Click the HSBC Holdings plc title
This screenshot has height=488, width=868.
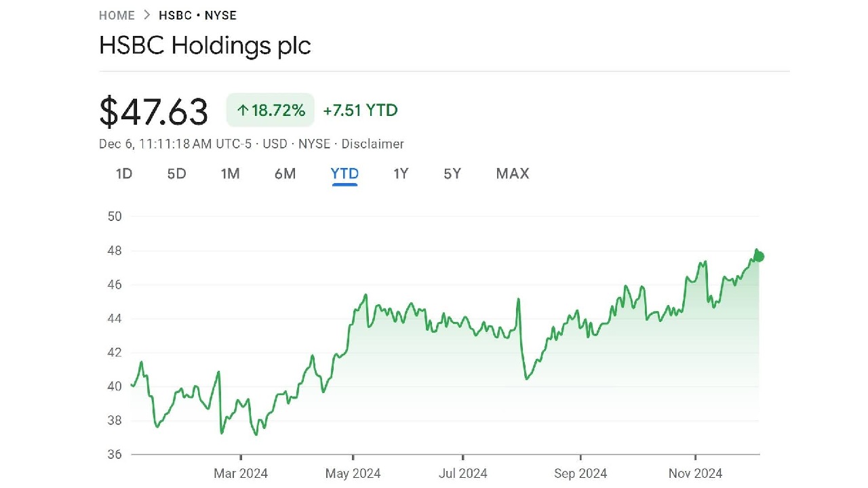[x=205, y=45]
